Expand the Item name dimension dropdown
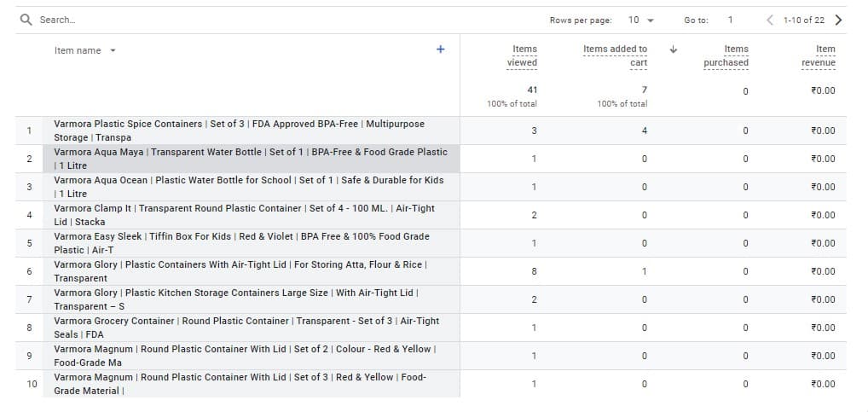 [x=113, y=50]
